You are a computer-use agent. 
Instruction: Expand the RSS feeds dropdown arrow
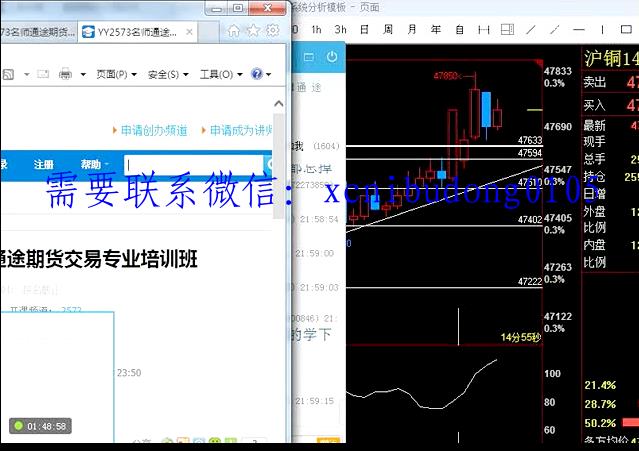point(26,75)
